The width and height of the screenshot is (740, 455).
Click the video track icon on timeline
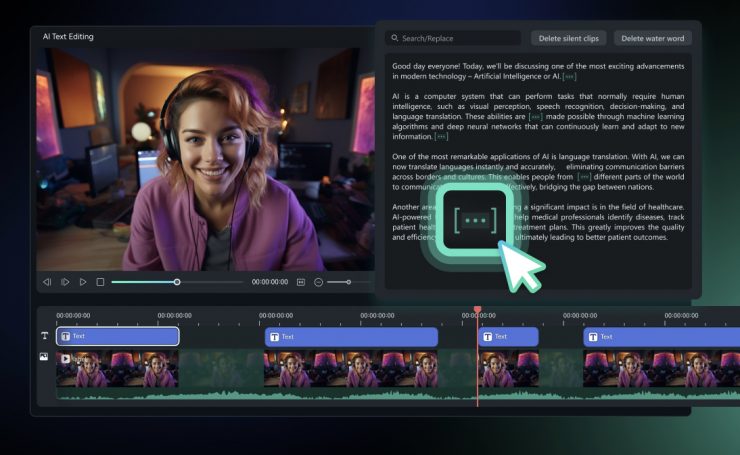tap(44, 358)
